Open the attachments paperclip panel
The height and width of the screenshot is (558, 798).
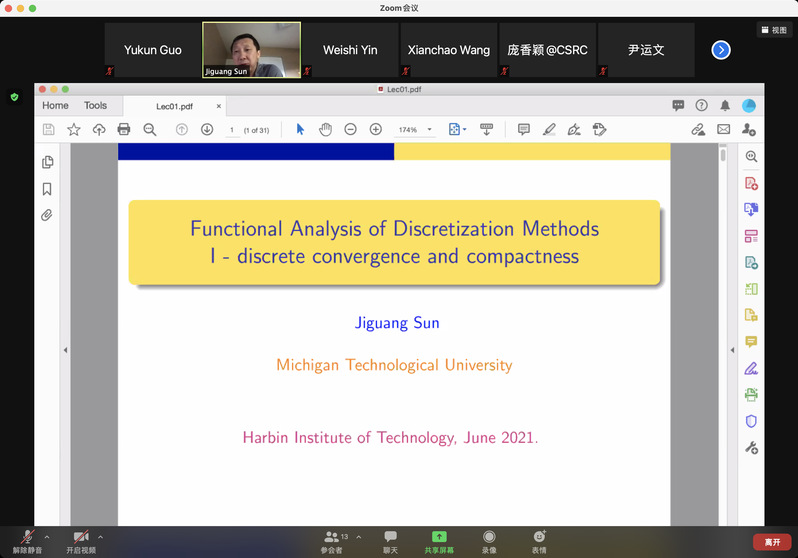click(47, 215)
